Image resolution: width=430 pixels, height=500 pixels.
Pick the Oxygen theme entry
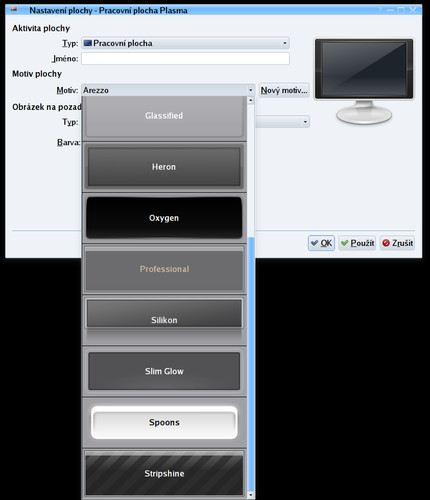coord(164,218)
